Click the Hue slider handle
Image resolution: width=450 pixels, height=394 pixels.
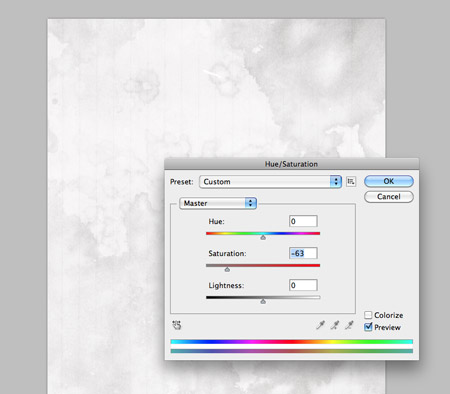click(x=263, y=237)
